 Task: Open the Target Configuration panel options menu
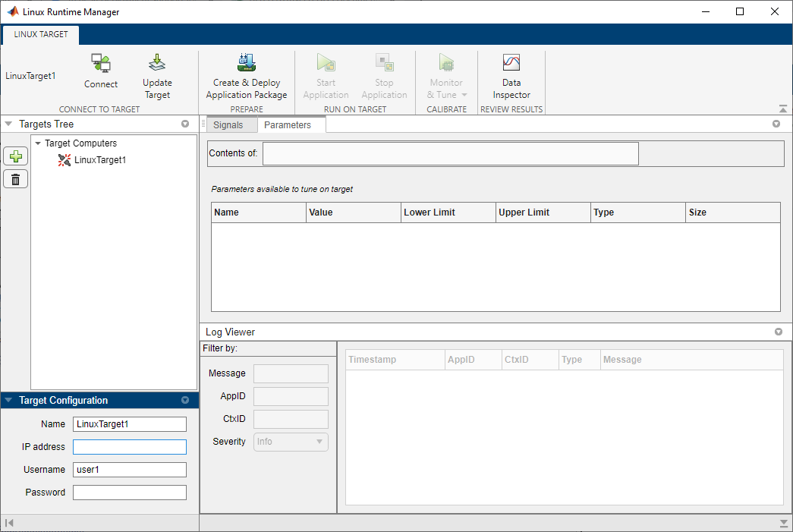point(185,401)
